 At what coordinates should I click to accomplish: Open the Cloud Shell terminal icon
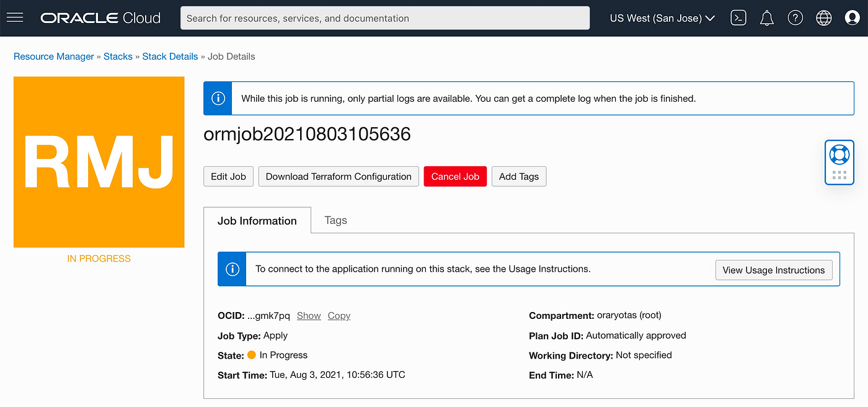pos(738,17)
